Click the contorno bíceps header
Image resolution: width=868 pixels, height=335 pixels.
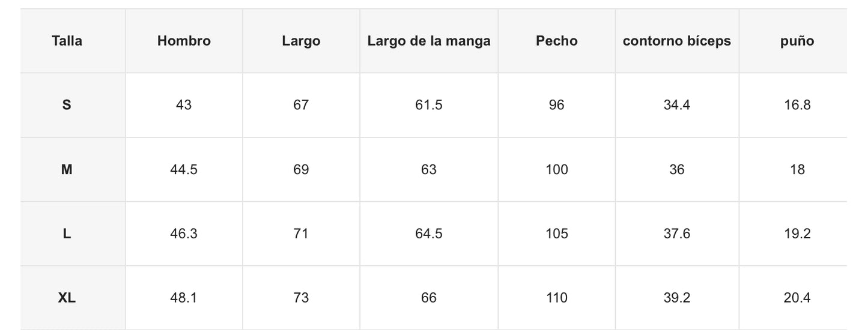pyautogui.click(x=677, y=41)
